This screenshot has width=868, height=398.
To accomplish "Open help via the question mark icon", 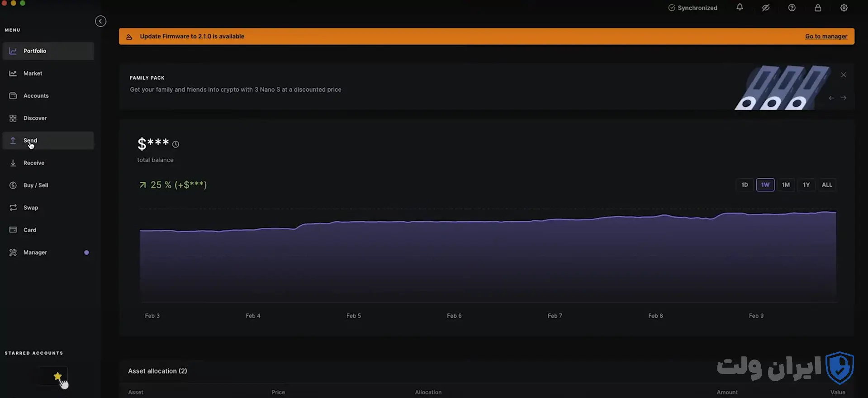I will point(792,8).
